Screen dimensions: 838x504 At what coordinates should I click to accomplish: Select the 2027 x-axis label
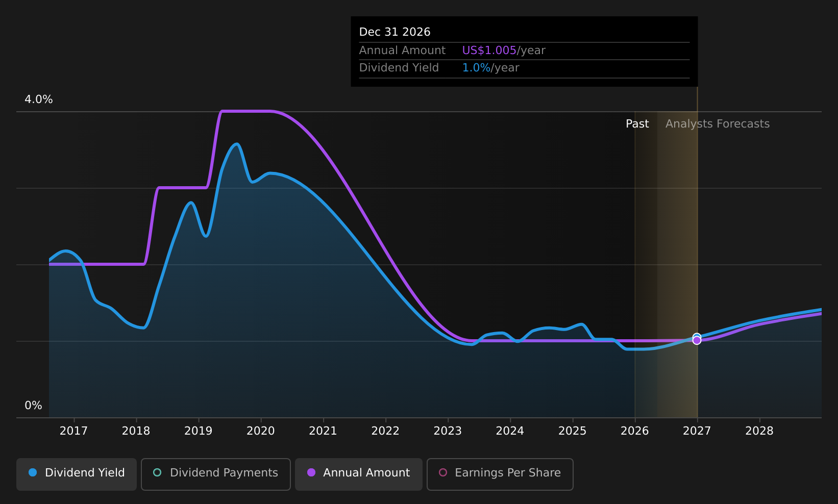pyautogui.click(x=697, y=431)
